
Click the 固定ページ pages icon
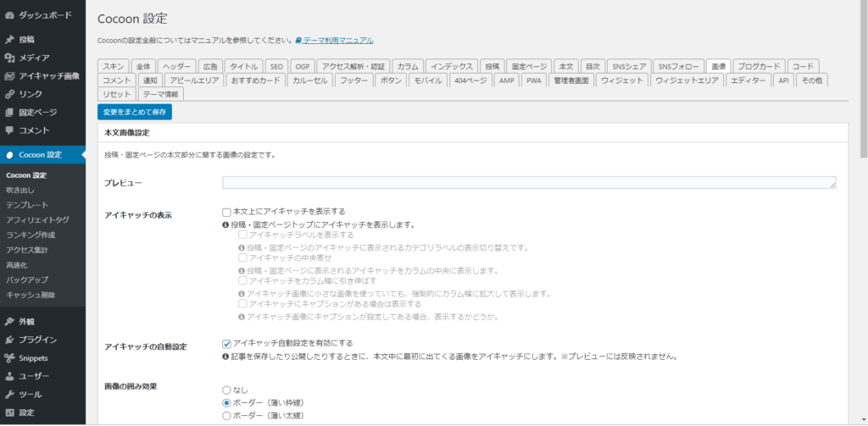click(9, 113)
